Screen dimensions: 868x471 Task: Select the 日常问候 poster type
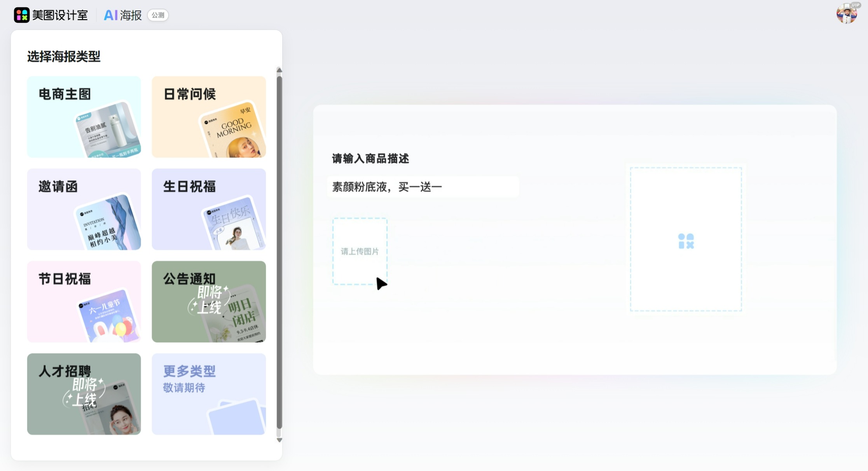(209, 117)
